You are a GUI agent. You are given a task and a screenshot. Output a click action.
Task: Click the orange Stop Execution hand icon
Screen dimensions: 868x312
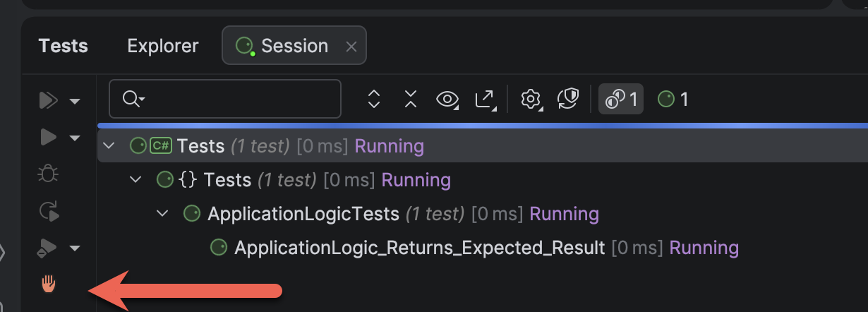48,284
